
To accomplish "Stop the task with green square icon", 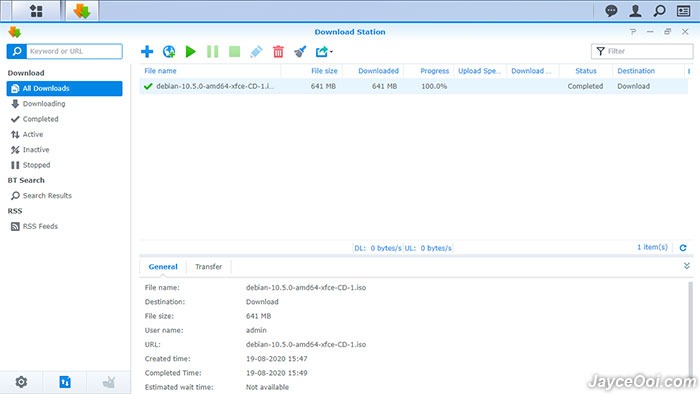I will click(x=234, y=52).
